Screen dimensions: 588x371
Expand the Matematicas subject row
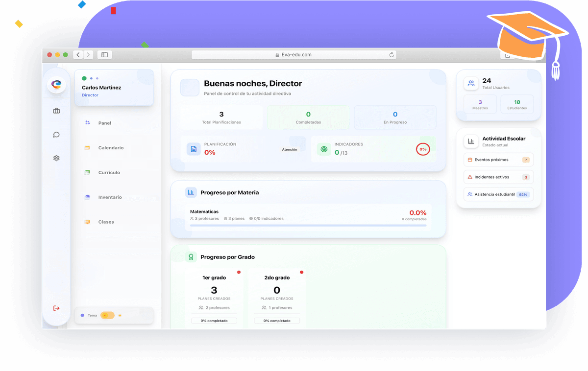click(x=308, y=215)
